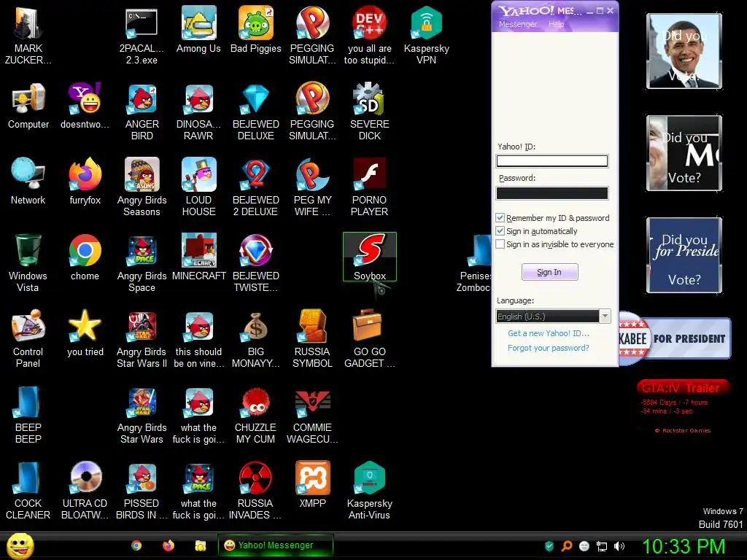Open the smiley Start button on taskbar
The height and width of the screenshot is (560, 747).
pyautogui.click(x=20, y=545)
